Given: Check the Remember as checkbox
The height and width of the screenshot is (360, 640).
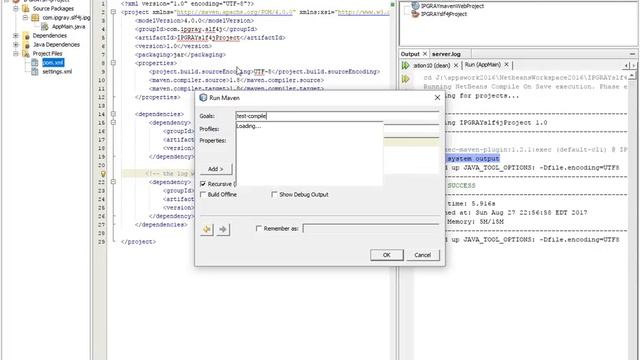Looking at the screenshot, I should [258, 229].
